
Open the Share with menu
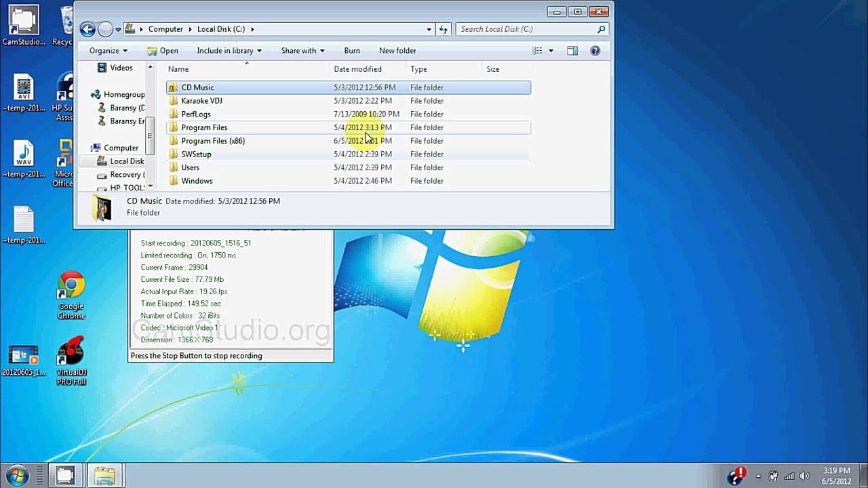[302, 51]
